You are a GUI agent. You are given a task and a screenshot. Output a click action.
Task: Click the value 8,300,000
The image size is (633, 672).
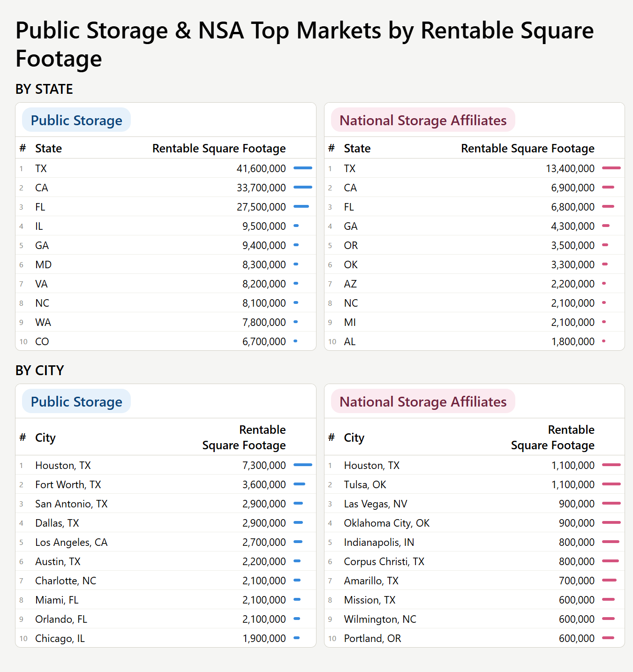pyautogui.click(x=264, y=264)
